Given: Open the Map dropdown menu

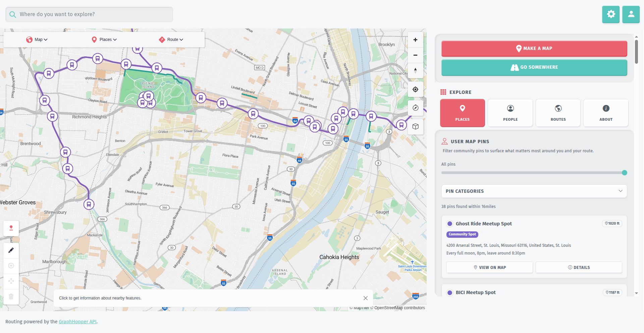Looking at the screenshot, I should (37, 39).
